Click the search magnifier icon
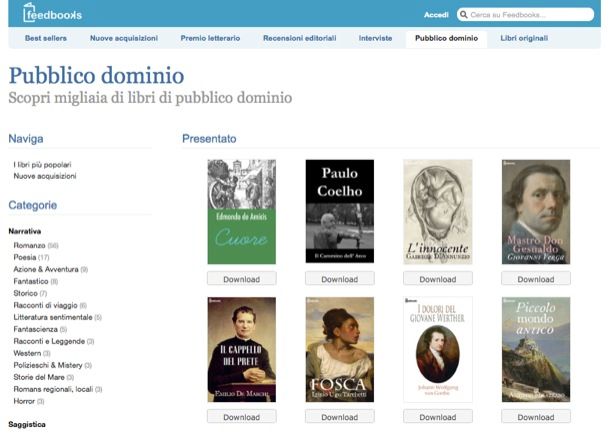610x433 pixels. [x=463, y=15]
